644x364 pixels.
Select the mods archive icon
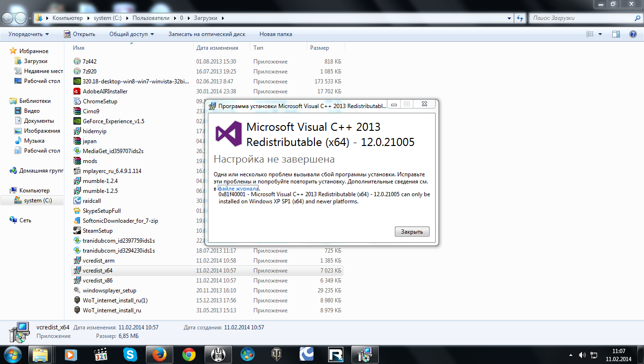(78, 161)
